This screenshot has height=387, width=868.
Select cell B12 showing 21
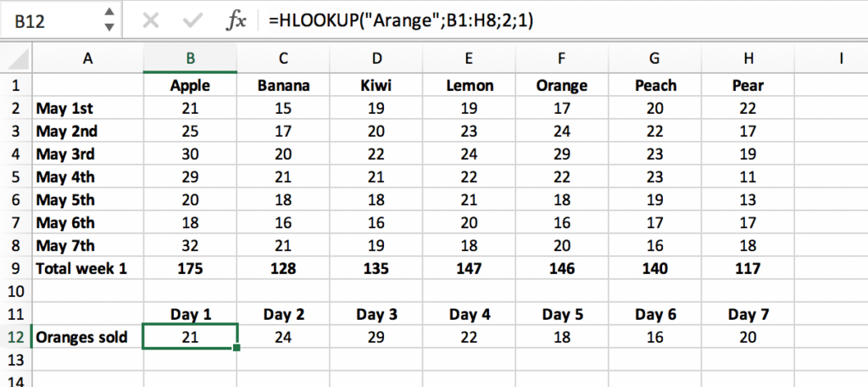pyautogui.click(x=191, y=337)
